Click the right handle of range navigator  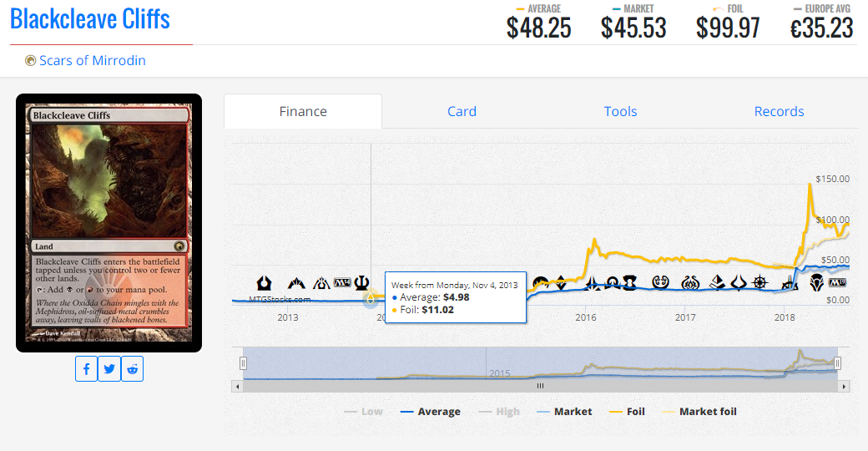tap(837, 363)
